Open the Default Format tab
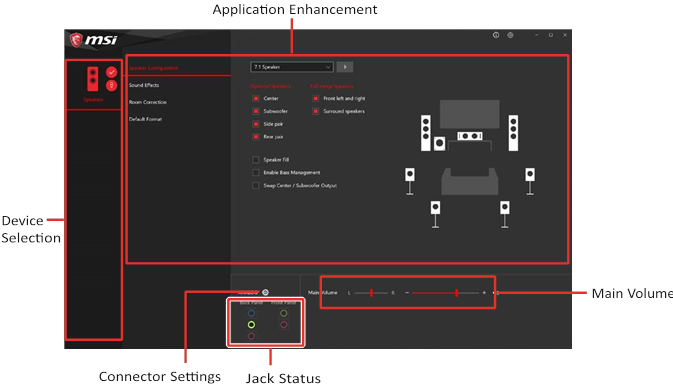This screenshot has width=673, height=388. point(146,119)
